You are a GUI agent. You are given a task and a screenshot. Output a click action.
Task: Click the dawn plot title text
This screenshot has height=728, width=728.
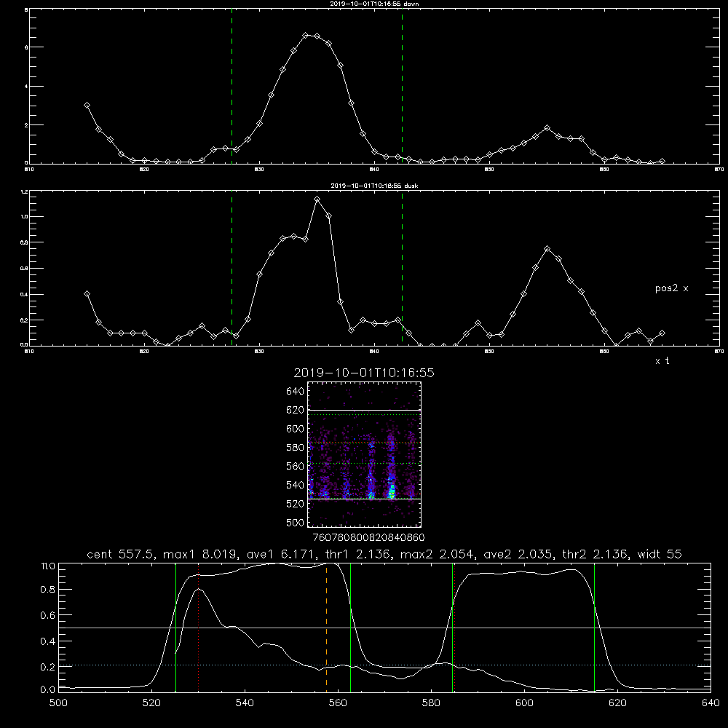tap(374, 4)
